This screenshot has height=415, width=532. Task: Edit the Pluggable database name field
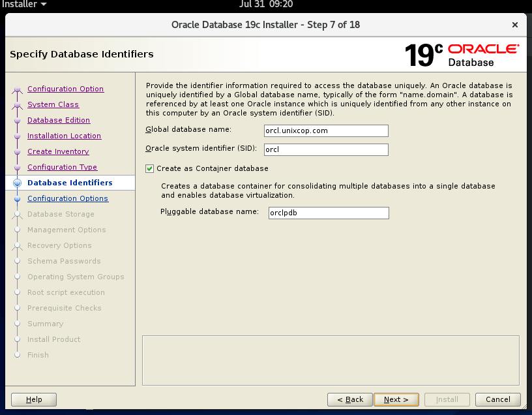[329, 213]
